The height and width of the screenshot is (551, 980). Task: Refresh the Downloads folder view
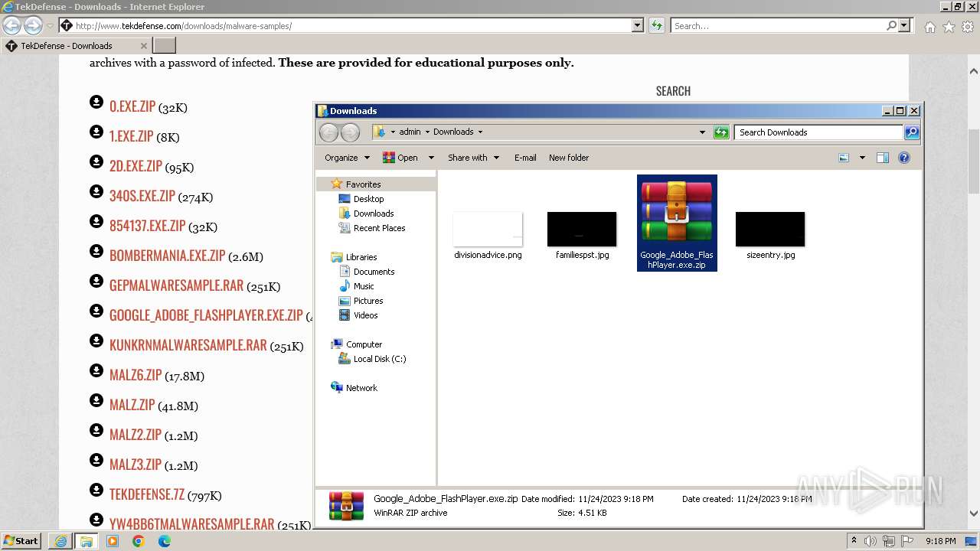(x=721, y=132)
